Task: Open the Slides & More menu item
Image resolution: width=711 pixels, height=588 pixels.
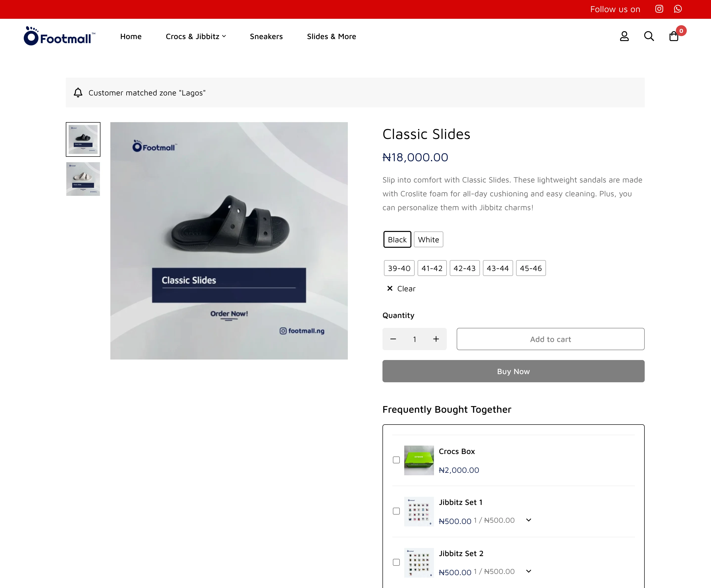Action: [332, 37]
